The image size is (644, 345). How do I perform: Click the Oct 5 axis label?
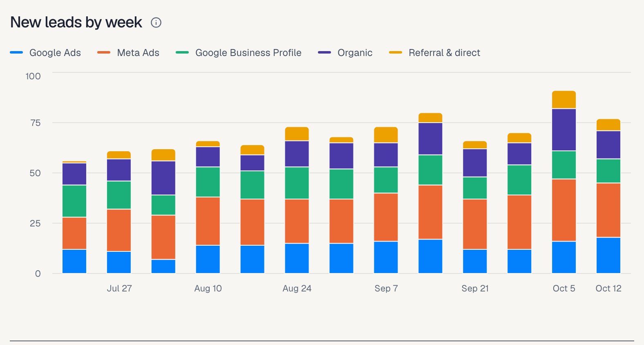click(564, 288)
